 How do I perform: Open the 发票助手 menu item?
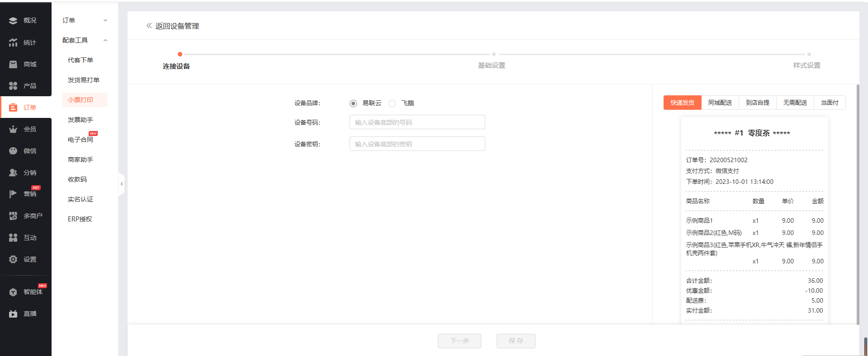point(81,120)
